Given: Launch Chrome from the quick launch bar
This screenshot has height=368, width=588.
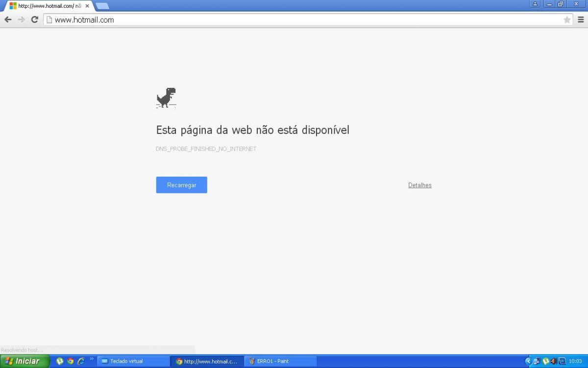Looking at the screenshot, I should [70, 361].
